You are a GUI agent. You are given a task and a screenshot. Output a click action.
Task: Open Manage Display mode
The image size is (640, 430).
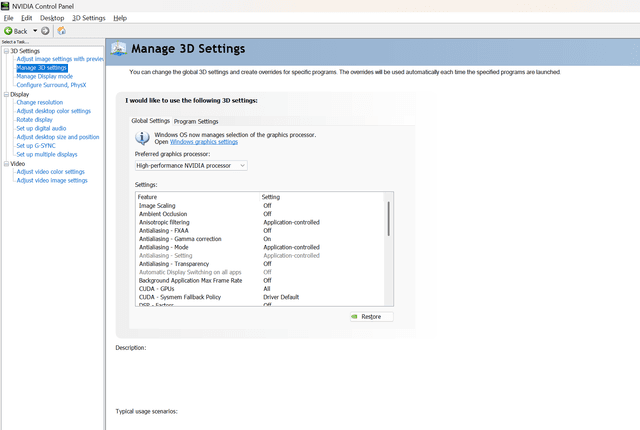point(44,76)
